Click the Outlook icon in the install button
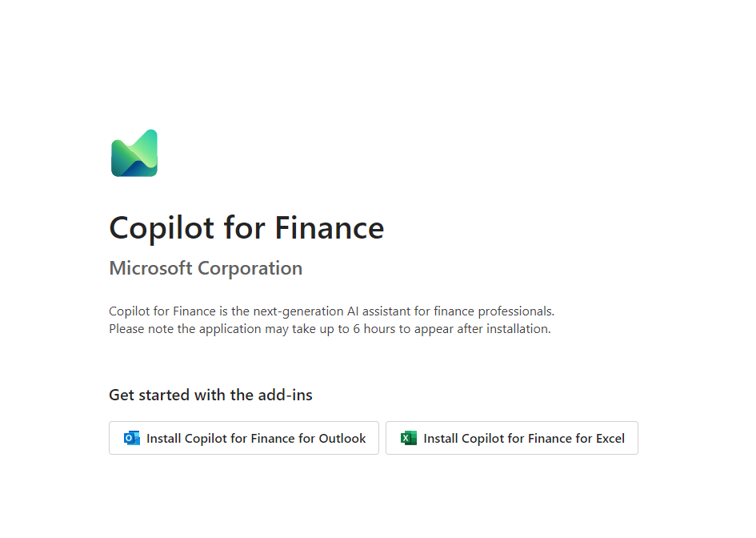This screenshot has height=538, width=756. [132, 438]
